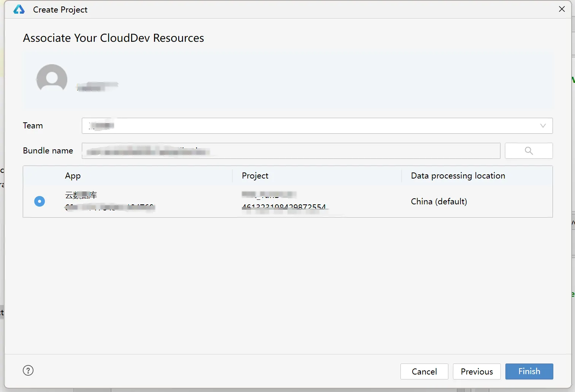Click the magnifier search button
This screenshot has width=575, height=392.
pyautogui.click(x=529, y=151)
